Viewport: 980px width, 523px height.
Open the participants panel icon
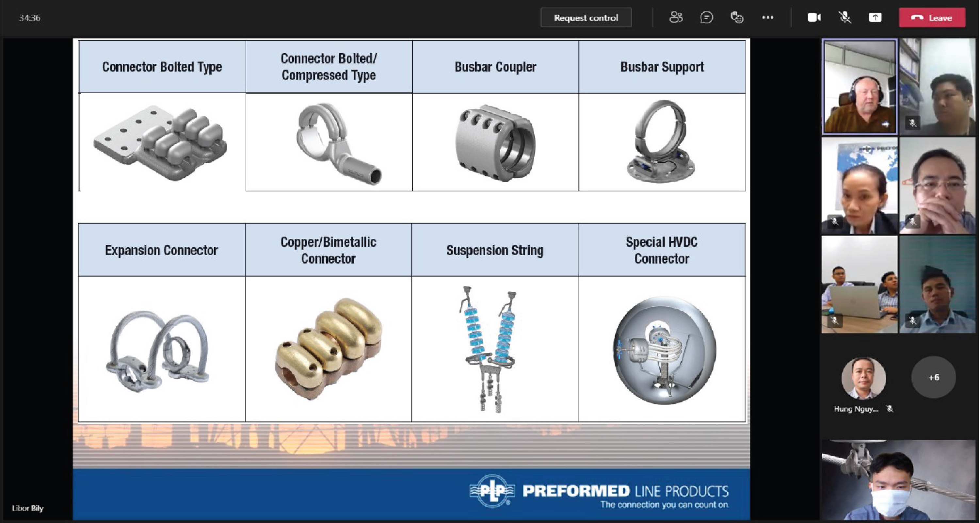(x=676, y=18)
